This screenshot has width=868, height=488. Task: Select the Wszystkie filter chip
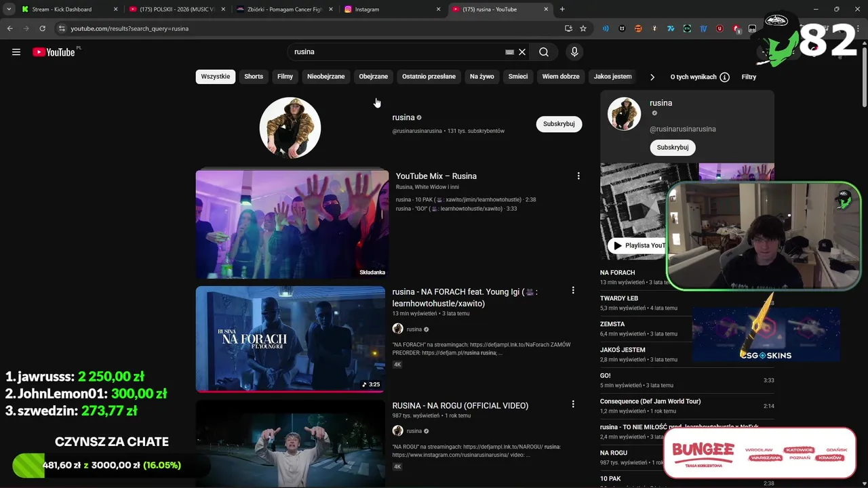[x=216, y=77]
